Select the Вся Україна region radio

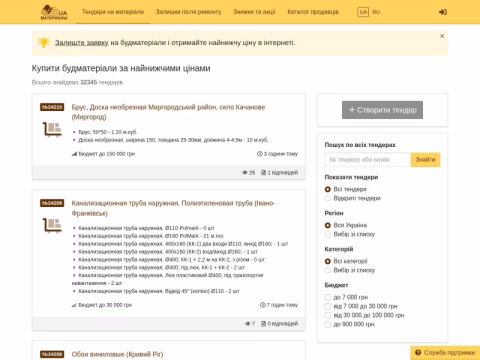coord(328,225)
